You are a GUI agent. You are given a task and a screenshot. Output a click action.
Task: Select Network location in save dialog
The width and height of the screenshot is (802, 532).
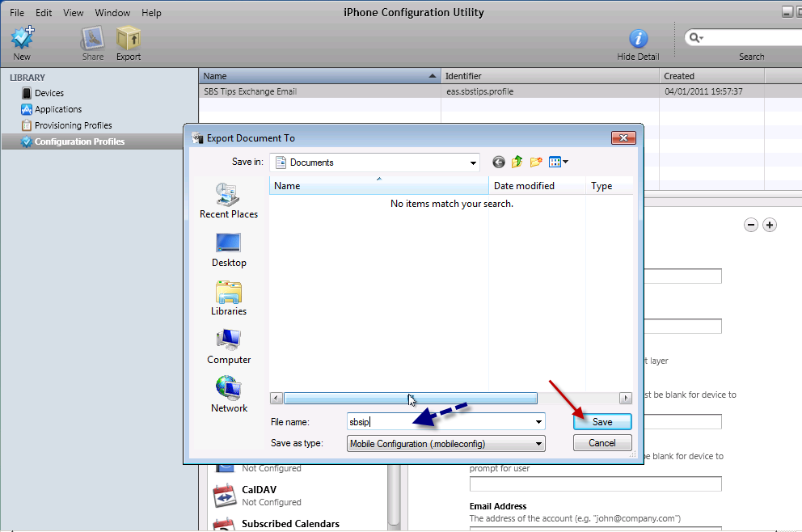tap(229, 394)
